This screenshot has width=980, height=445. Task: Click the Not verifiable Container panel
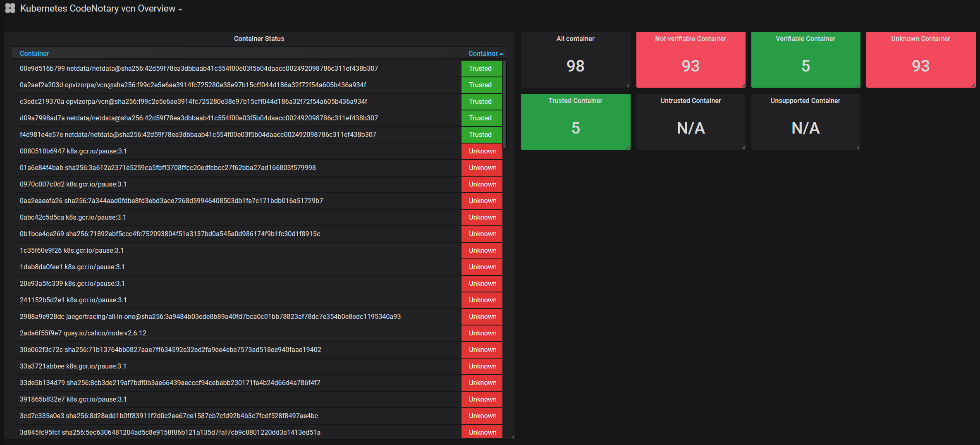(691, 60)
